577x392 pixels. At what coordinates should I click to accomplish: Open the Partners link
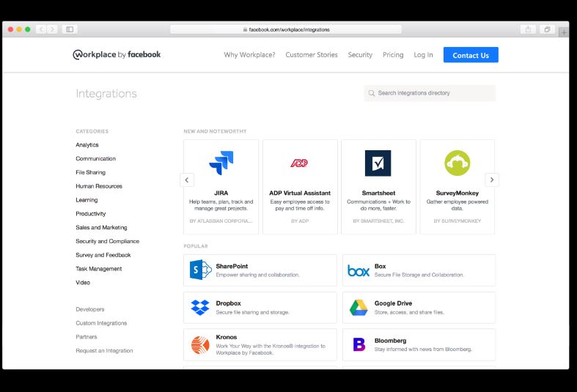[x=87, y=337]
